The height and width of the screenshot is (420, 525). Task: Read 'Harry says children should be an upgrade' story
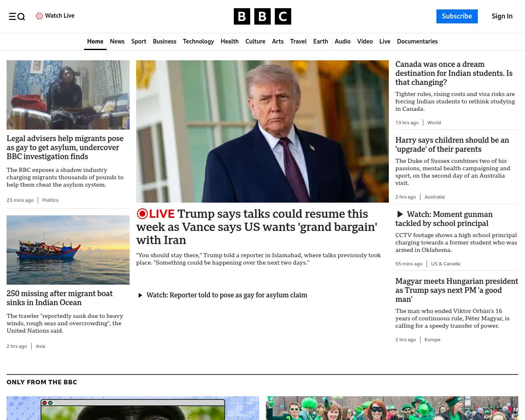coord(452,145)
